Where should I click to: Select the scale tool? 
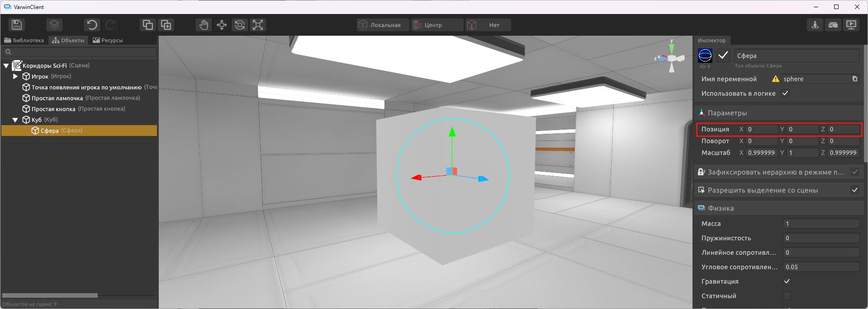tap(258, 25)
